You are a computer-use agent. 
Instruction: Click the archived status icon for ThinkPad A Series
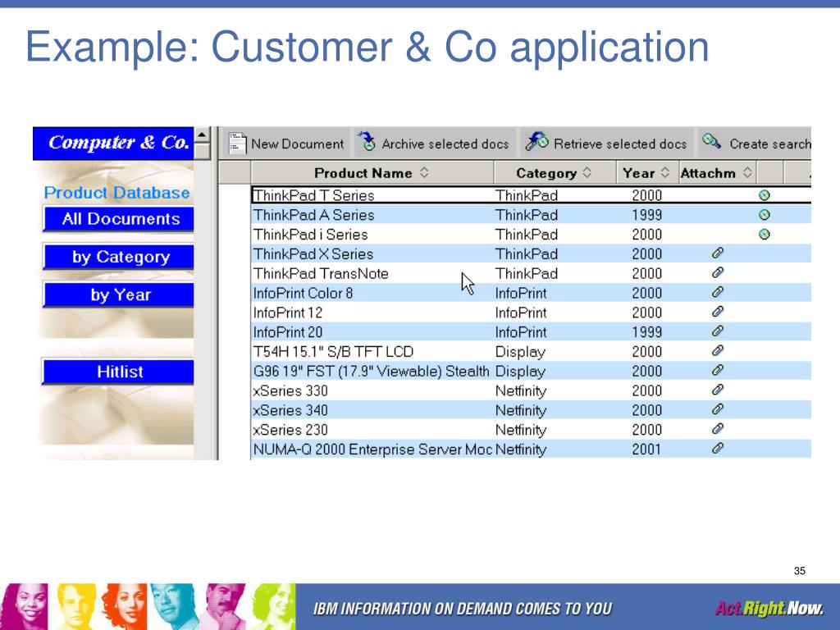(x=765, y=215)
